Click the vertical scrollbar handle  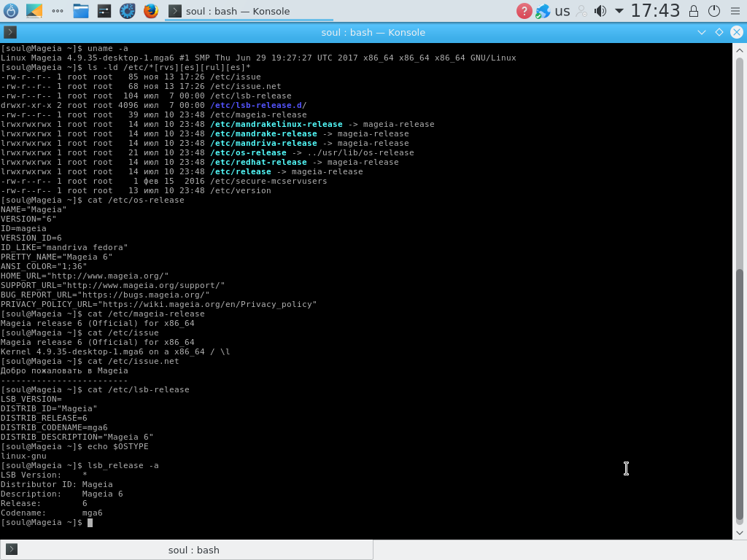coord(740,395)
